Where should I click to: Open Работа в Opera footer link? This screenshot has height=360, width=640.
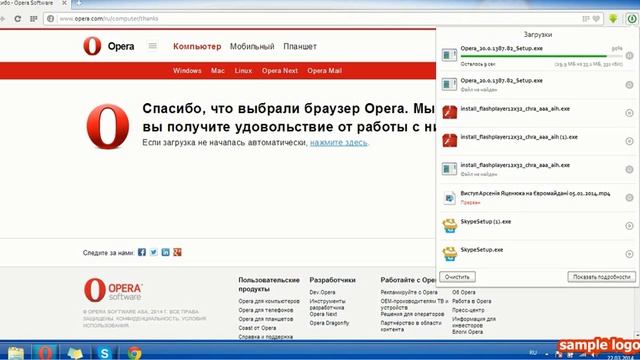point(472,301)
